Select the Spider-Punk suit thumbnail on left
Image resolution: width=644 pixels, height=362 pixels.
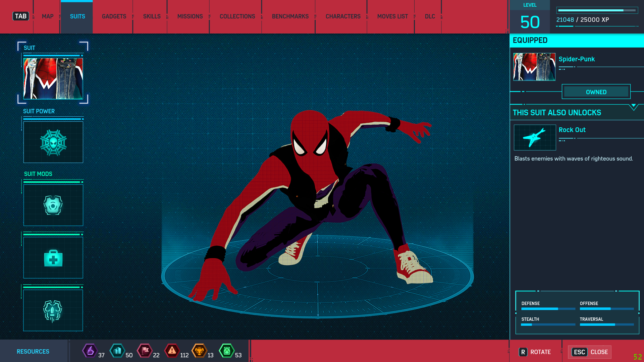point(53,79)
